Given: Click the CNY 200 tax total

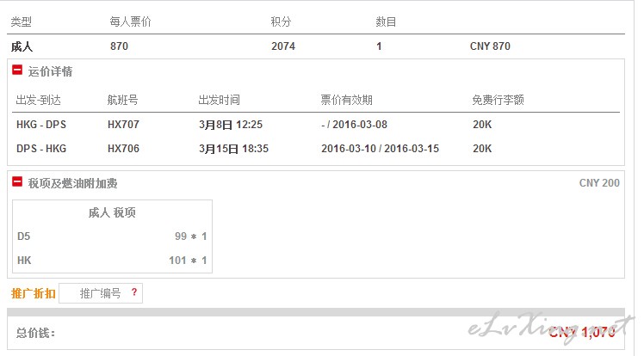Looking at the screenshot, I should click(599, 183).
